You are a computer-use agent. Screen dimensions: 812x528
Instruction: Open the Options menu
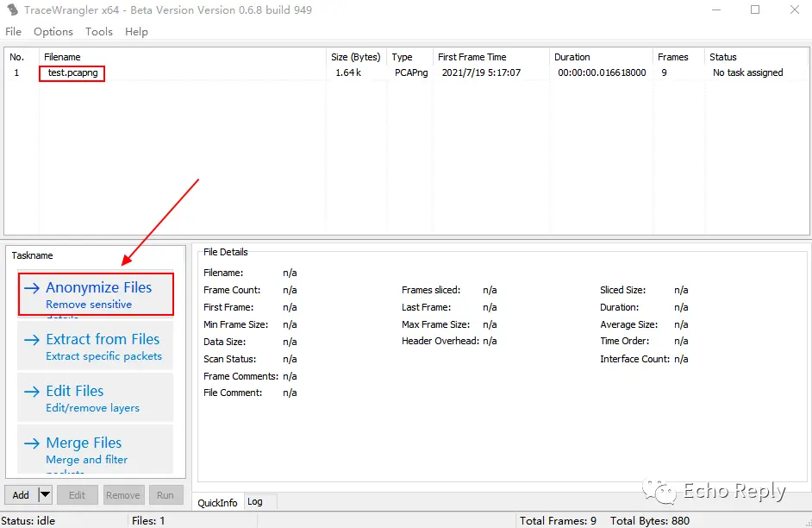coord(53,32)
